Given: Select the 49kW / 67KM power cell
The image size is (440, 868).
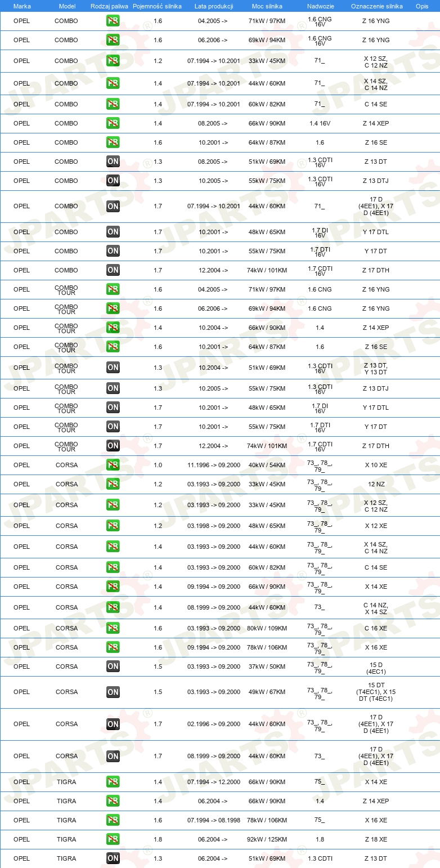Looking at the screenshot, I should pos(267,692).
